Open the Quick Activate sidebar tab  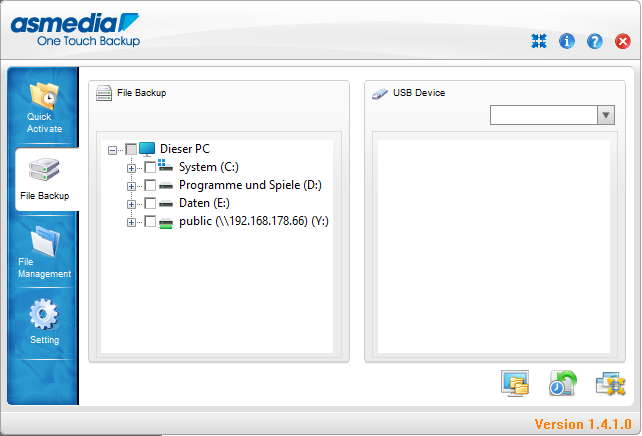point(44,107)
